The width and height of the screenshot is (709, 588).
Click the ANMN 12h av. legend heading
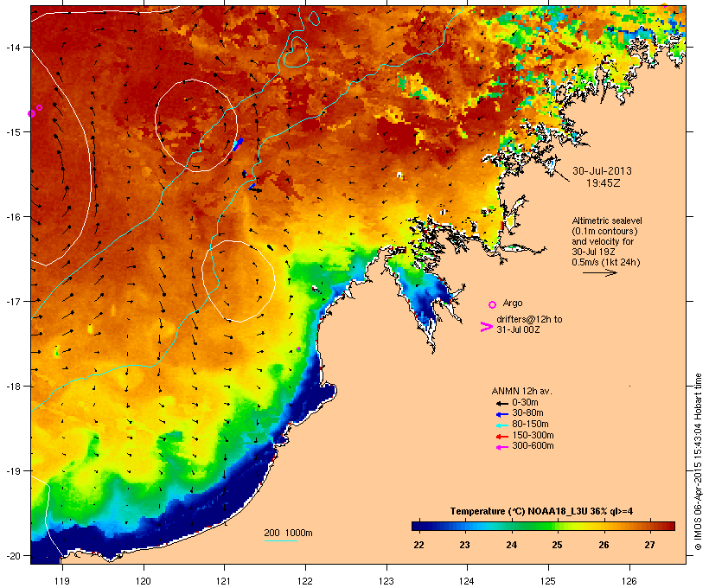521,391
